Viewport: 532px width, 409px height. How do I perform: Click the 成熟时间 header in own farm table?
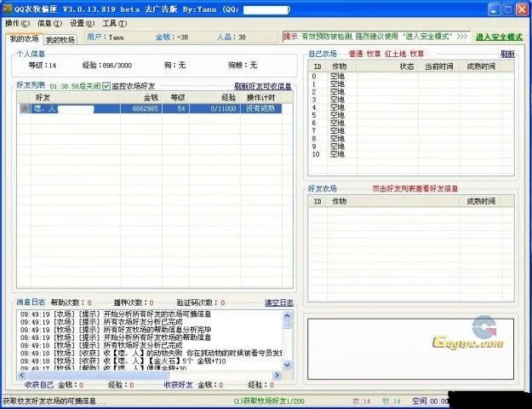point(481,66)
